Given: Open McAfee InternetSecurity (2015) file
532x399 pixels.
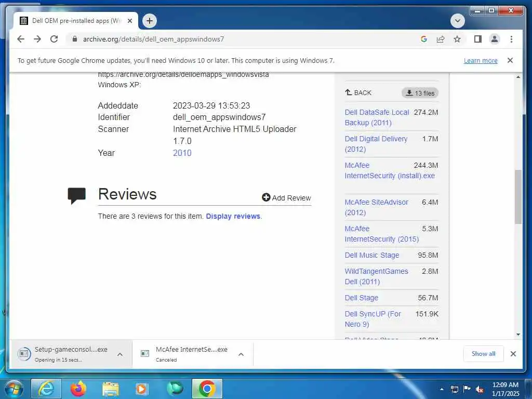Looking at the screenshot, I should (x=382, y=234).
